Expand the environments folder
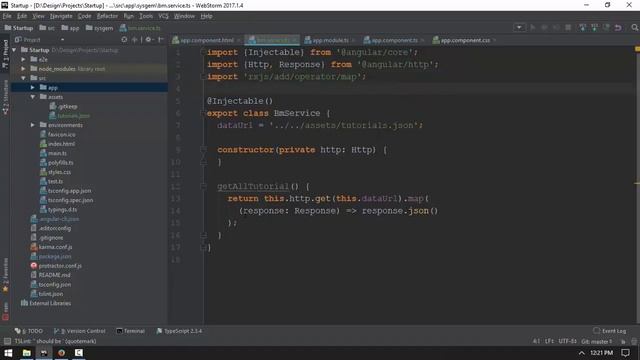 33,125
